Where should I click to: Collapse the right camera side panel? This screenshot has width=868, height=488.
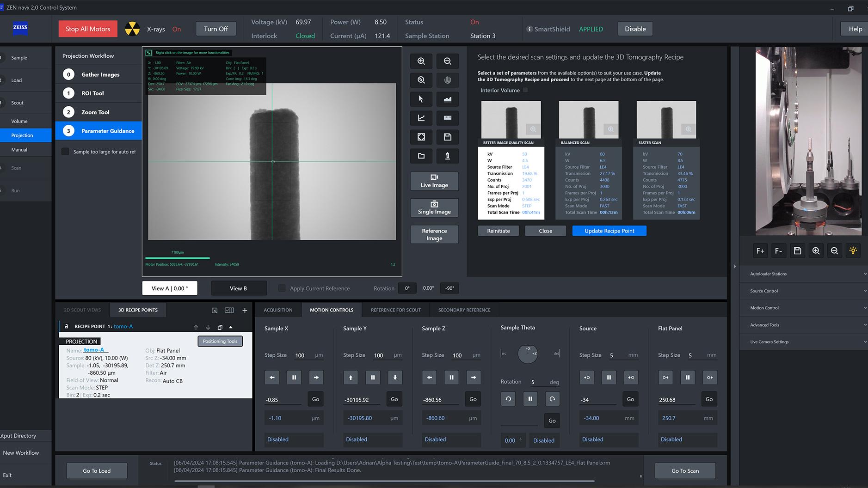[x=734, y=266]
